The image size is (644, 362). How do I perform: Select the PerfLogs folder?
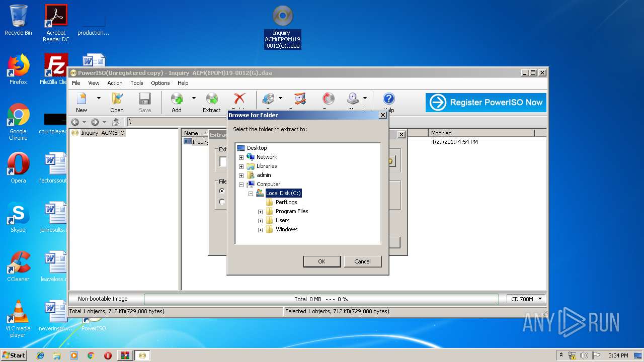(286, 202)
